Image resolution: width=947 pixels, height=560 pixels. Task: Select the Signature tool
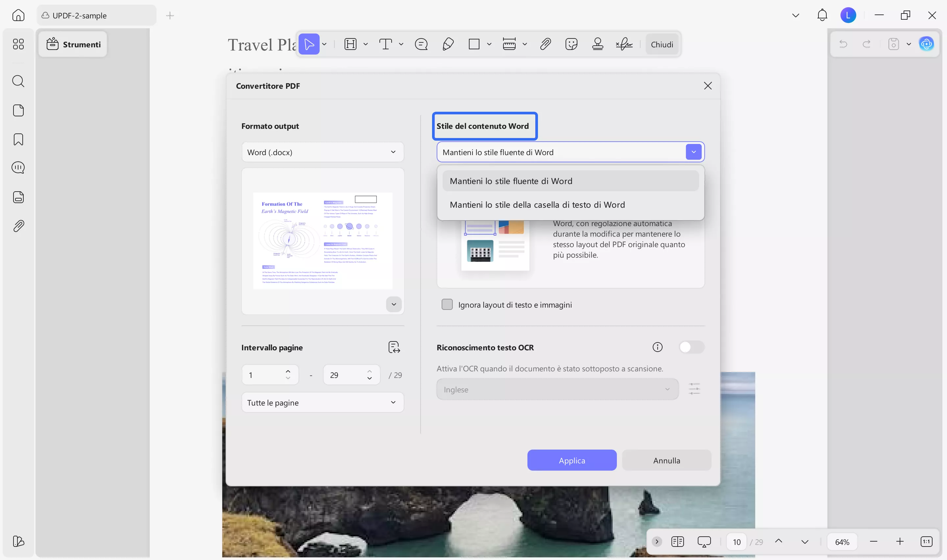(x=623, y=44)
